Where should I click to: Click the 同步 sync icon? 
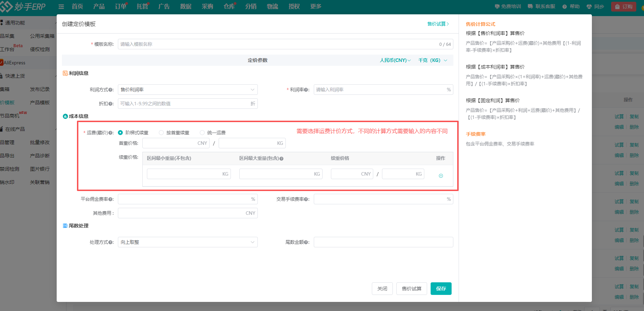tap(589, 7)
